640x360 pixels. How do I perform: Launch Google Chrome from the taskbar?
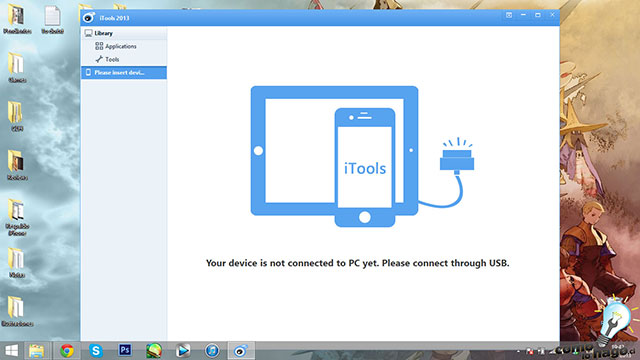[x=67, y=351]
